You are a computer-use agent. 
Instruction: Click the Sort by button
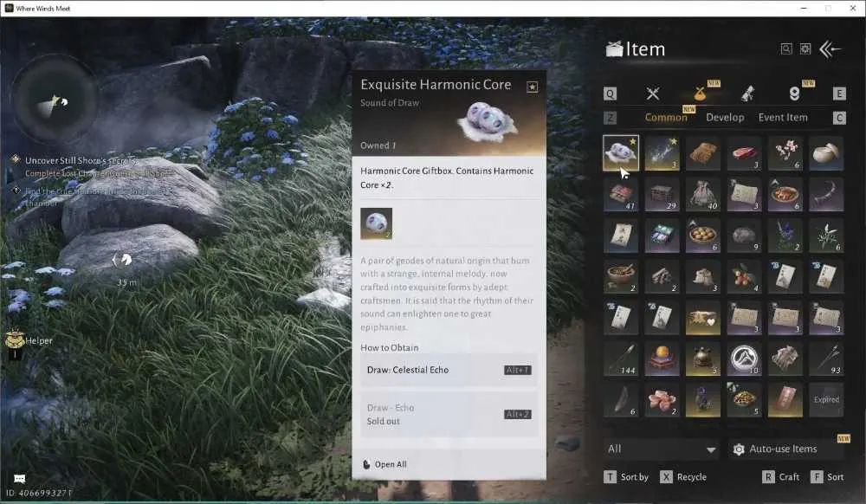(626, 477)
